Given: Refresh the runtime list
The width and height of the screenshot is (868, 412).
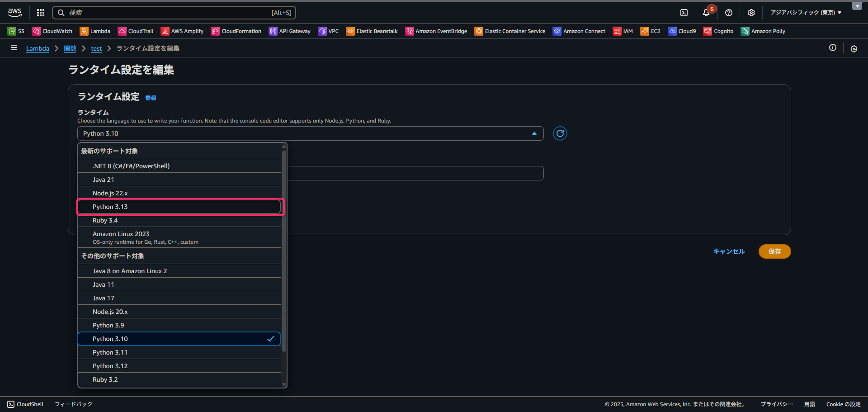Looking at the screenshot, I should (x=560, y=133).
